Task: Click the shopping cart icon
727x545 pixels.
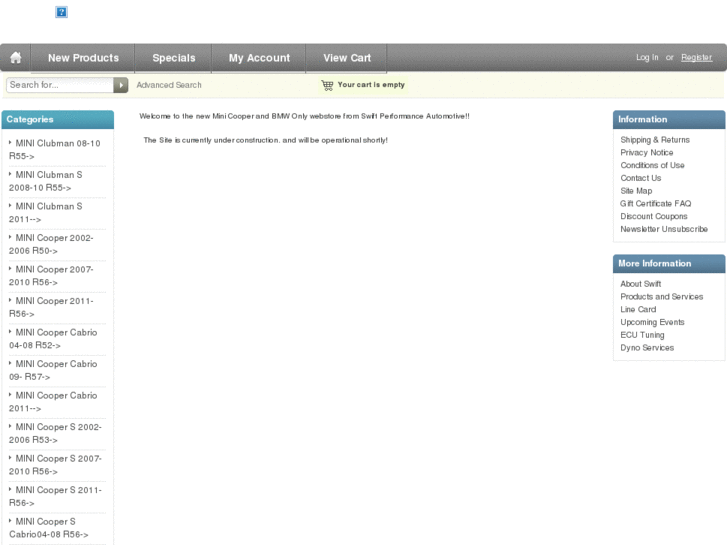Action: (327, 85)
